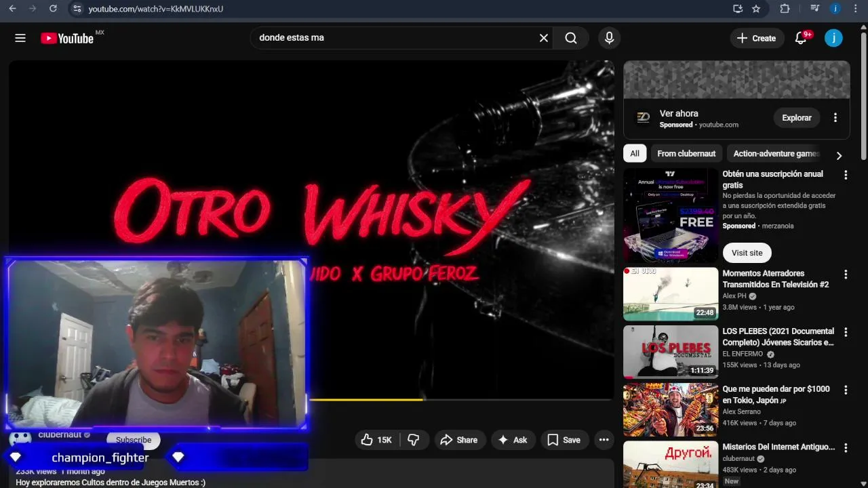868x488 pixels.
Task: Open browser extensions puzzle icon
Action: [785, 9]
